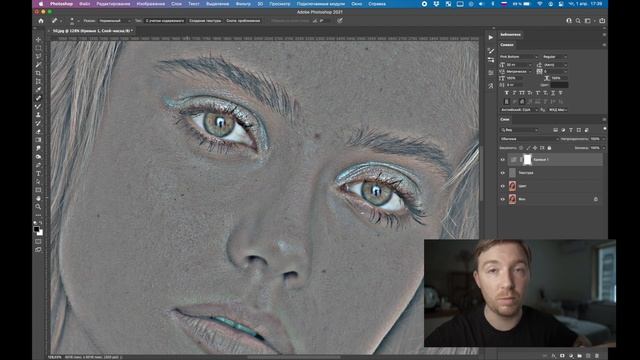The width and height of the screenshot is (640, 360).
Task: Select the Clone Stamp tool
Action: point(38,115)
